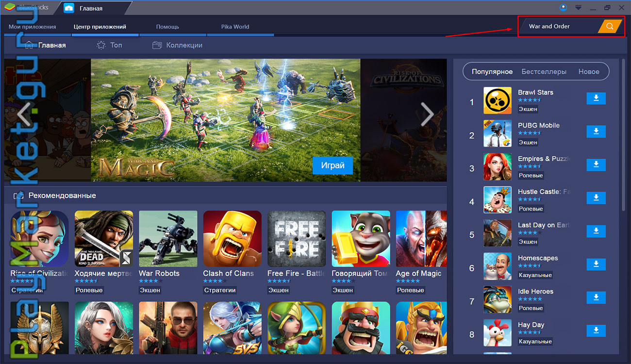The image size is (631, 364).
Task: Click the Играй button on the banner
Action: (332, 165)
